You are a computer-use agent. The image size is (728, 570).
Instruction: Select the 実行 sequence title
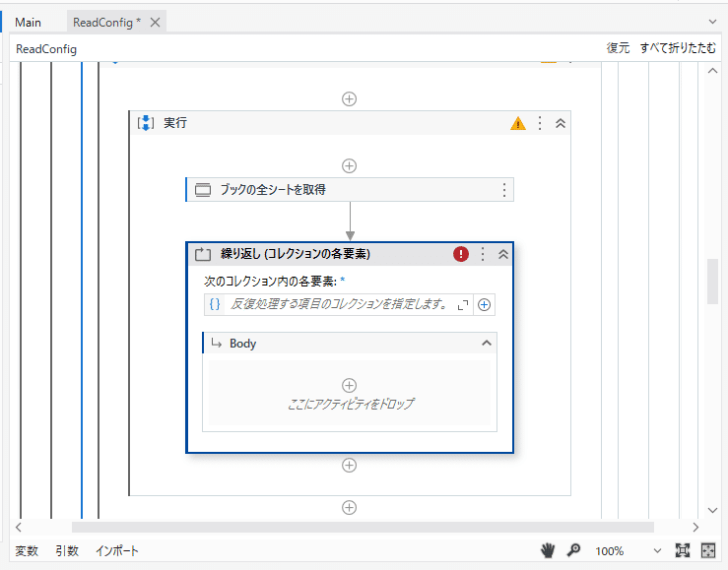coord(175,123)
